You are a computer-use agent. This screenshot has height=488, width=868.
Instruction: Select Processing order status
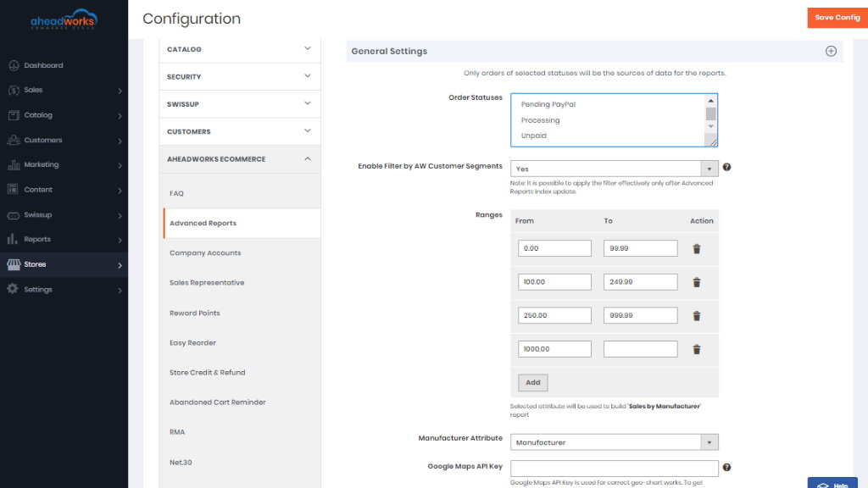click(540, 120)
